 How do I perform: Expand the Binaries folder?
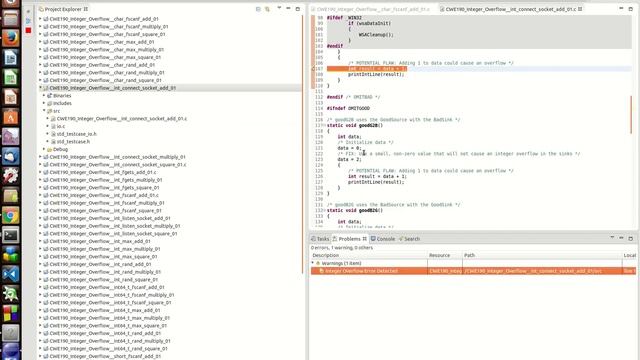click(44, 96)
